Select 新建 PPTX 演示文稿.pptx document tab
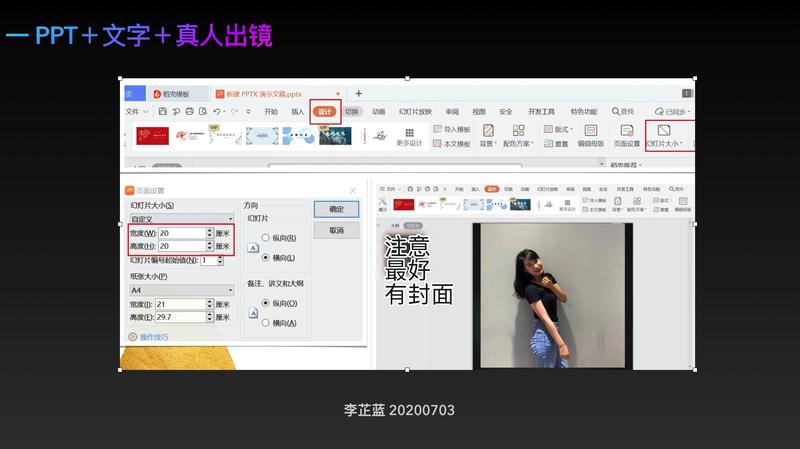 click(x=277, y=94)
